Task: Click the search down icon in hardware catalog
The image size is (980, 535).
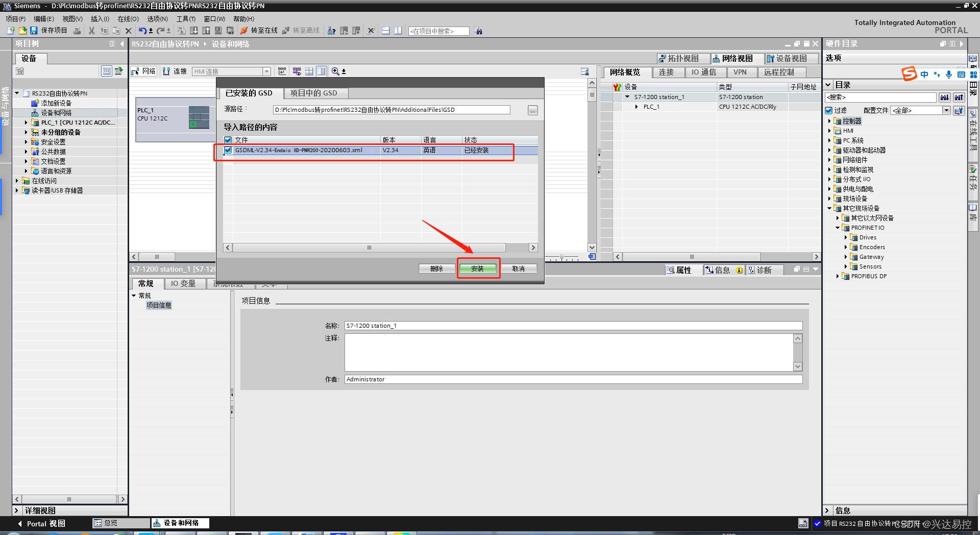Action: [944, 97]
